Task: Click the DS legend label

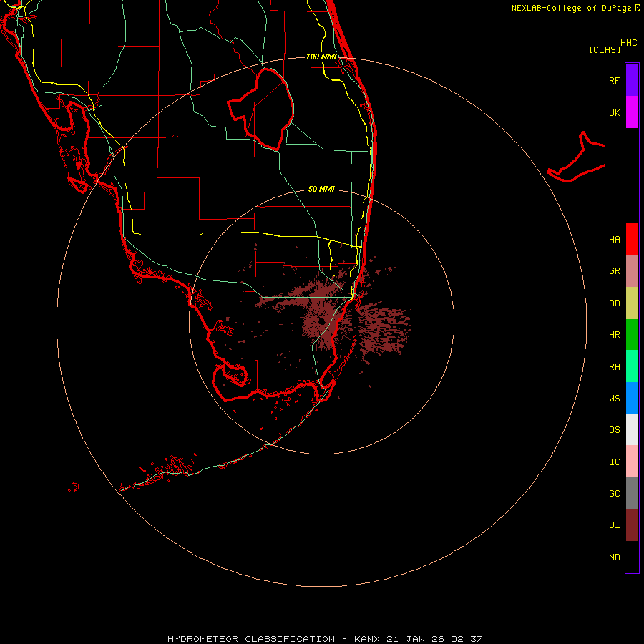Action: tap(614, 430)
